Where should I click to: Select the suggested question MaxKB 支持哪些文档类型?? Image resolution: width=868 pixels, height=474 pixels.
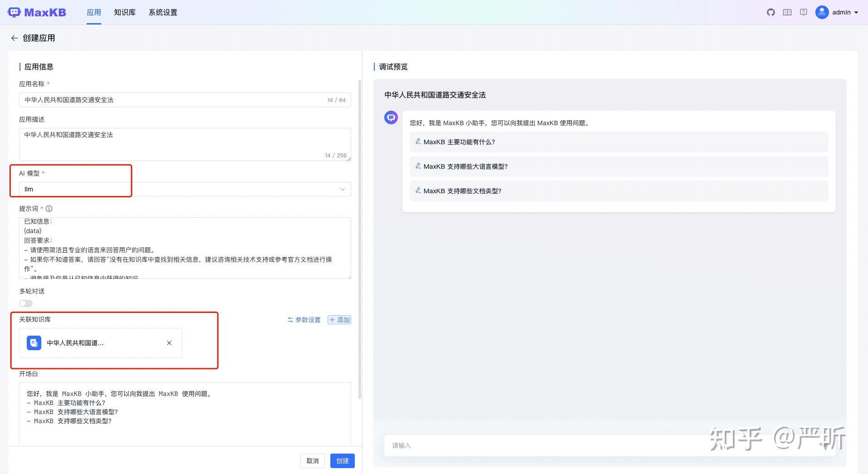(x=461, y=191)
